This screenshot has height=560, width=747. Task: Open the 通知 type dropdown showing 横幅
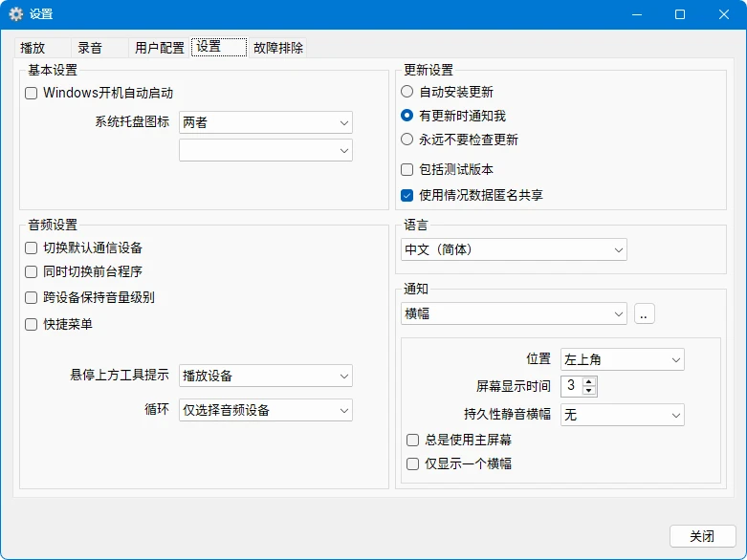514,314
